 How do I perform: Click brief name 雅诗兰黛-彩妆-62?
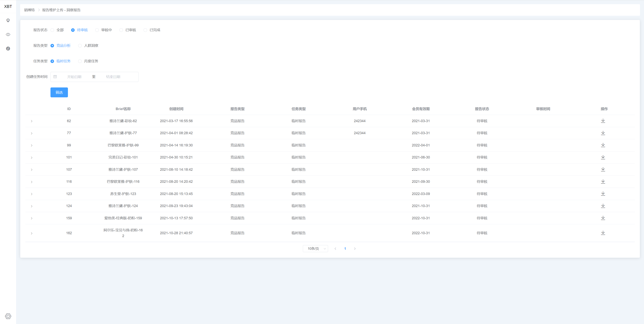coord(123,121)
